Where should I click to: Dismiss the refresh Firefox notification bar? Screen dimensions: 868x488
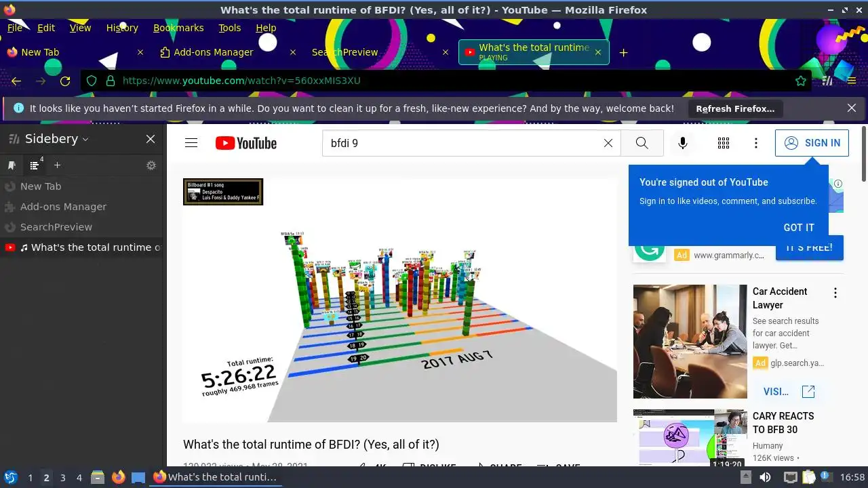[852, 108]
